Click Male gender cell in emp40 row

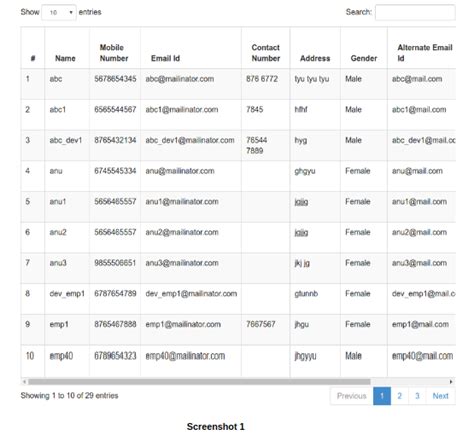click(x=353, y=356)
